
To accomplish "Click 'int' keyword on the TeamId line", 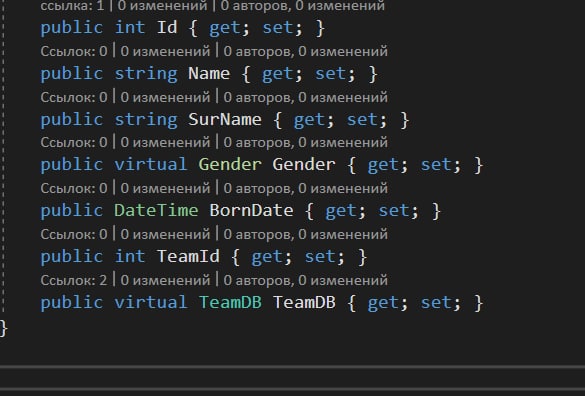I will 129,256.
